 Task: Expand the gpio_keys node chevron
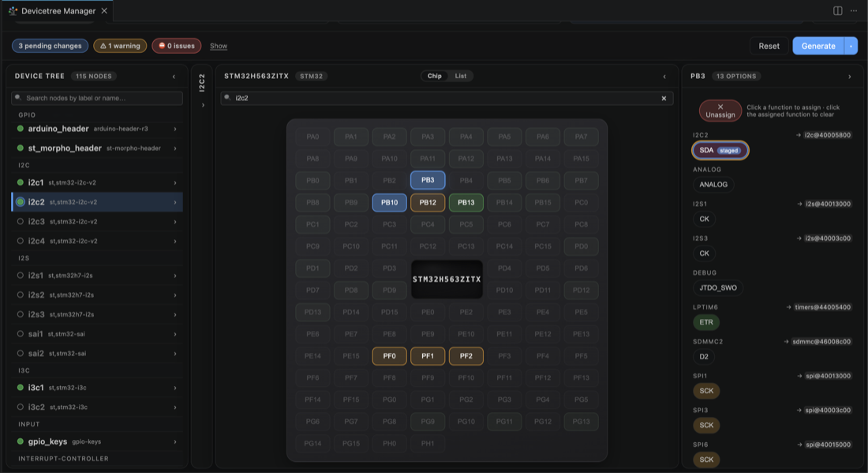pos(175,442)
